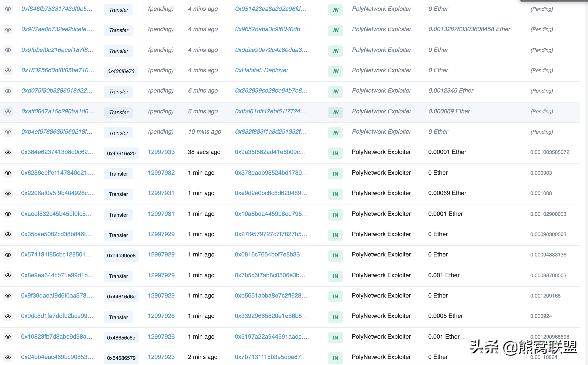Click fee value 0.001209168
588x365 pixels.
pos(545,296)
